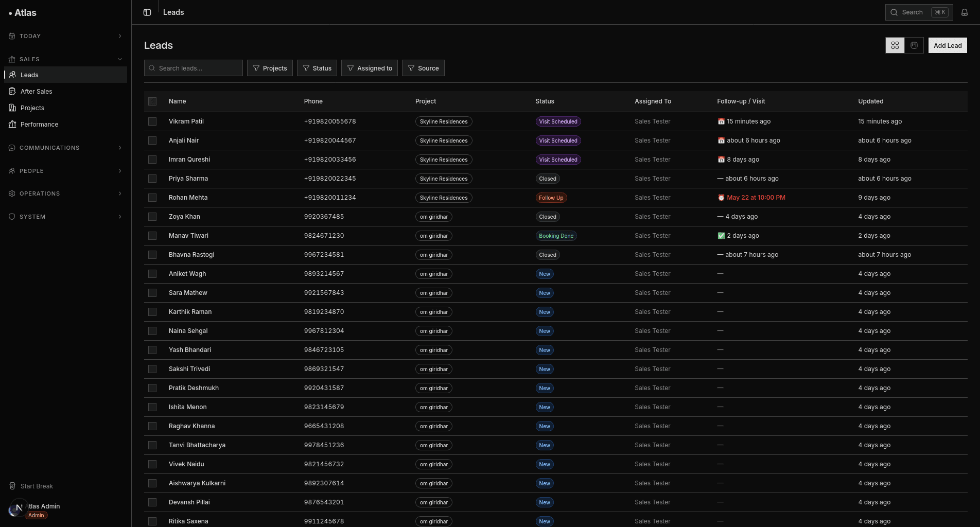Screen dimensions: 980x527
Task: Toggle the sidebar panel icon
Action: [147, 12]
